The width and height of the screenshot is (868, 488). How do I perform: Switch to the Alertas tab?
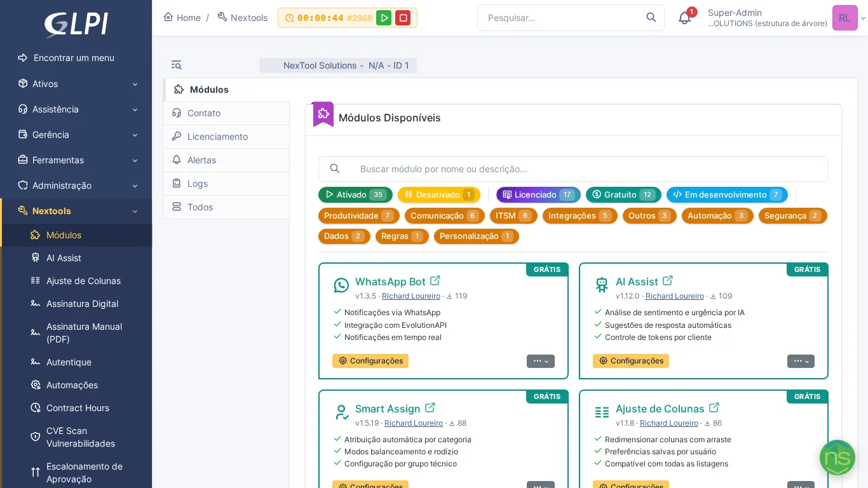226,160
